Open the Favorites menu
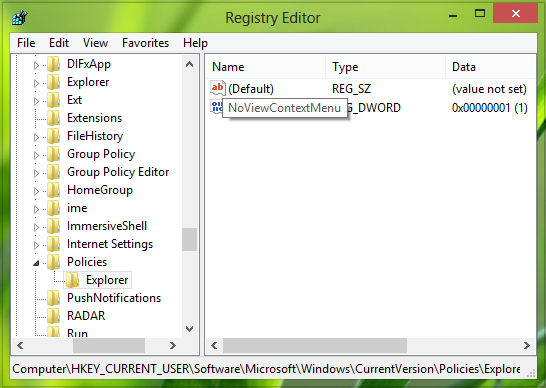Screen dimensions: 546x388 click(x=146, y=43)
